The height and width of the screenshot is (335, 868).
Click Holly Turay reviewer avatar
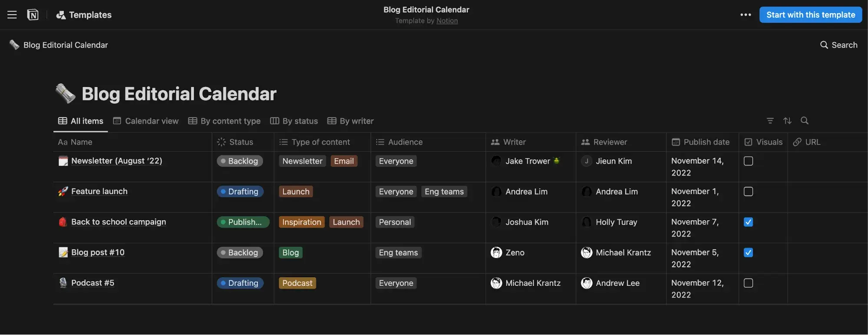tap(586, 222)
